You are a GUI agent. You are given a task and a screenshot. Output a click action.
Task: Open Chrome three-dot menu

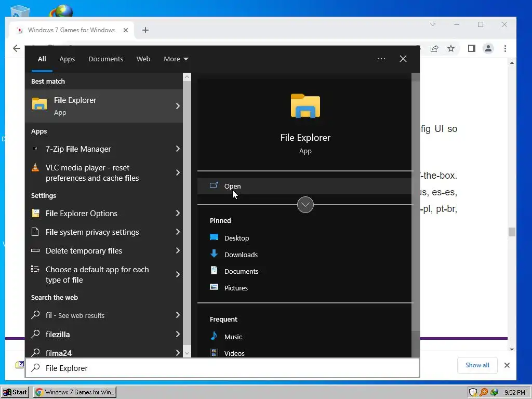tap(505, 48)
